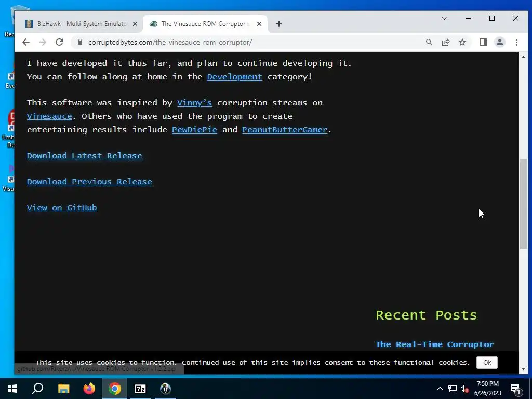Open Chrome three-dot menu
532x399 pixels.
[516, 42]
